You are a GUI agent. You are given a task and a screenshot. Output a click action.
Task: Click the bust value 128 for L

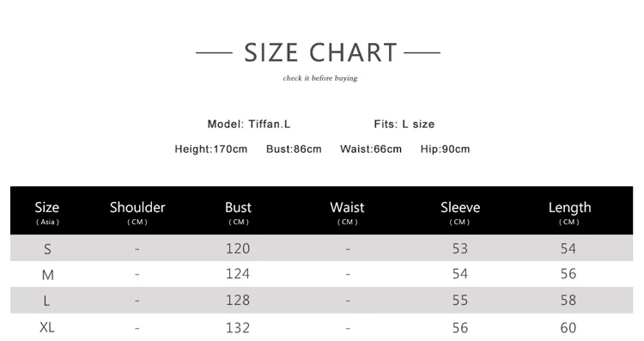[x=238, y=301]
